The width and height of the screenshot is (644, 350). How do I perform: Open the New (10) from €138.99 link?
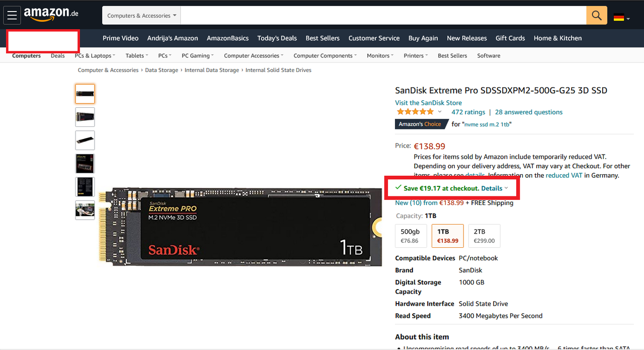pos(429,203)
